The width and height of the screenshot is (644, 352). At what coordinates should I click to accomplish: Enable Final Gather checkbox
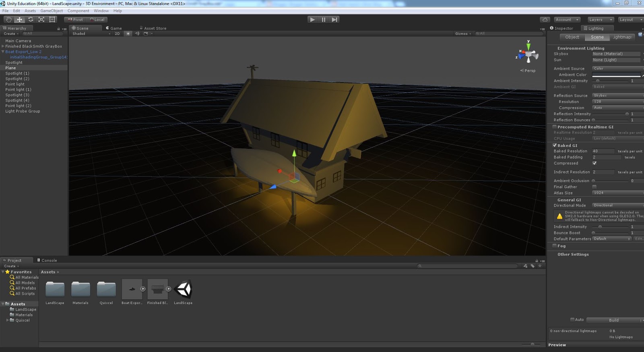[x=594, y=186]
